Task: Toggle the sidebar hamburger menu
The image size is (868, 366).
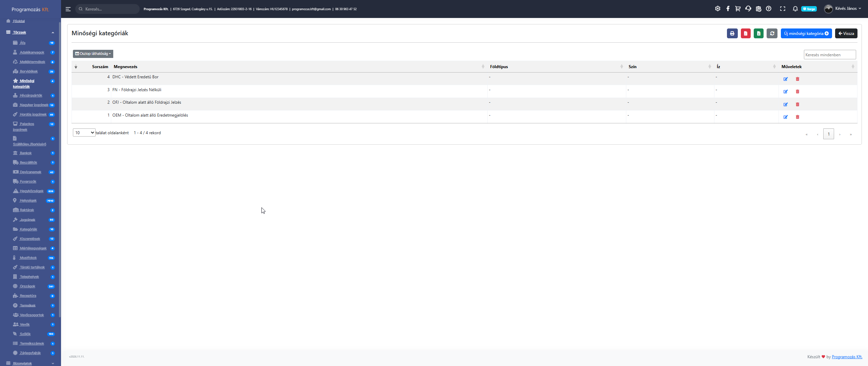Action: pyautogui.click(x=68, y=9)
